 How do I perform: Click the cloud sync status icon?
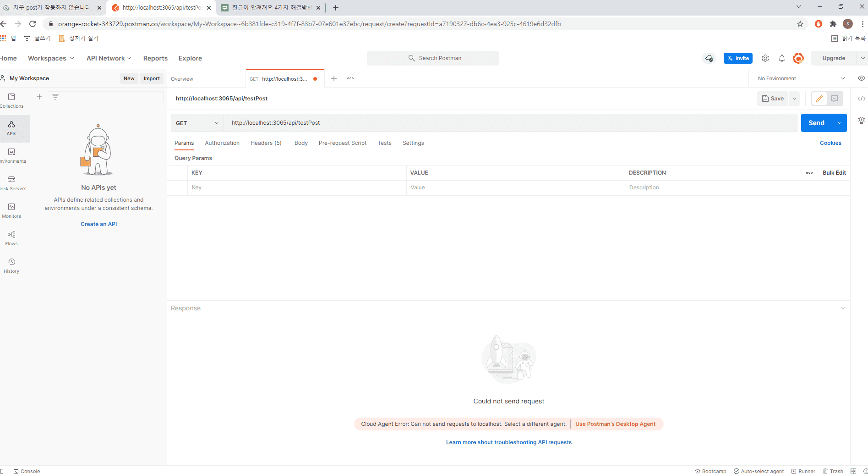pyautogui.click(x=709, y=58)
